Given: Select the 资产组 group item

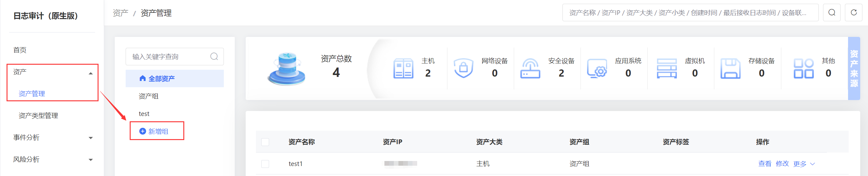Looking at the screenshot, I should point(148,96).
